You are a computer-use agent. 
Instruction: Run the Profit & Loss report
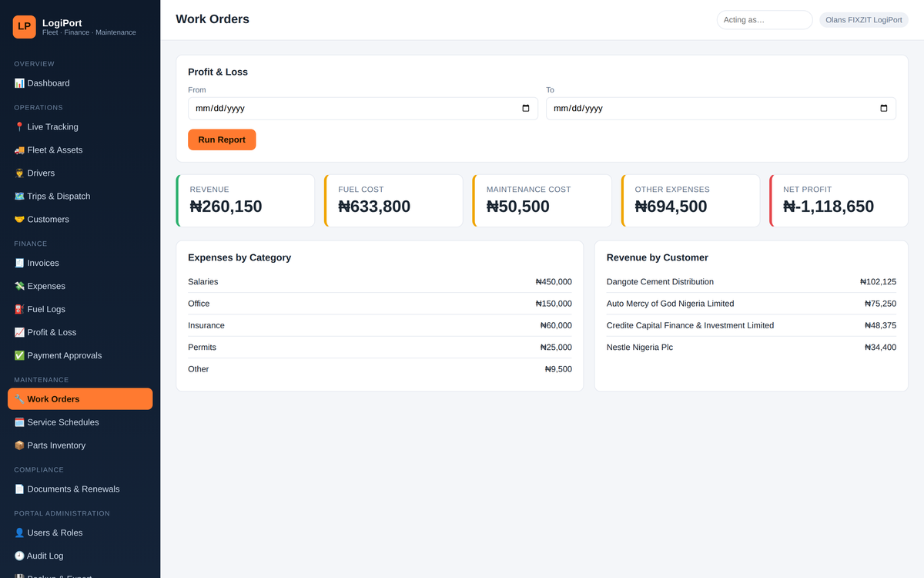[x=222, y=139]
